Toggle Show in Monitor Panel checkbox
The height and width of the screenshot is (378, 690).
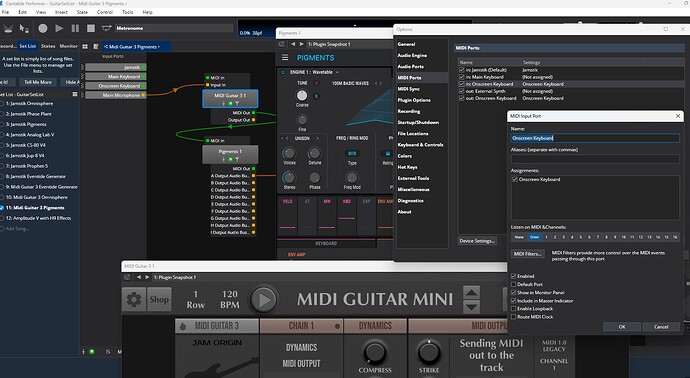[x=514, y=292]
